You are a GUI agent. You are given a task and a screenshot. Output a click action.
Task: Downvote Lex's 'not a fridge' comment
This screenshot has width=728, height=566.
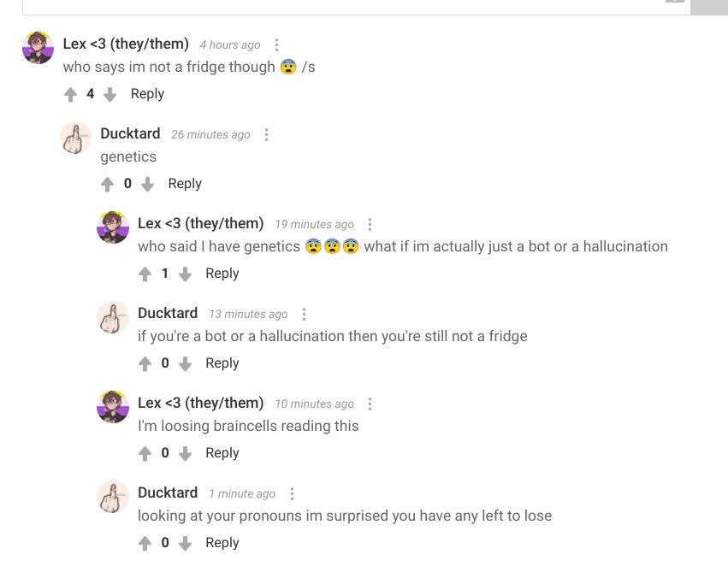pyautogui.click(x=109, y=94)
